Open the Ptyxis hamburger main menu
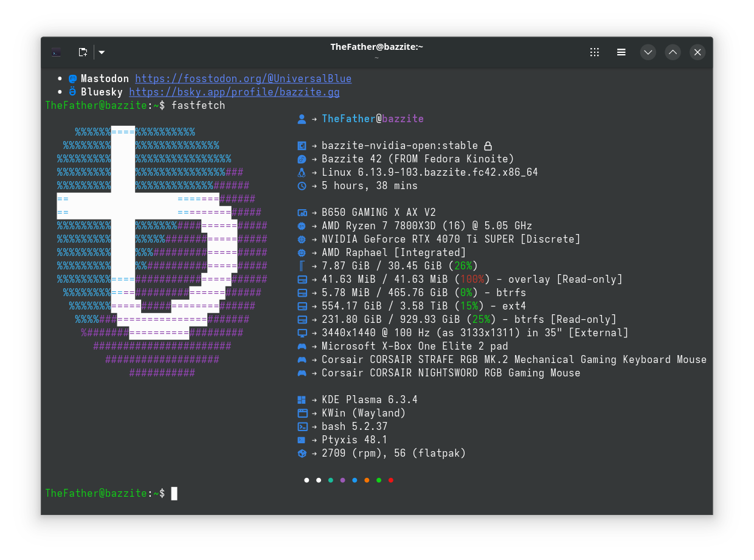Image resolution: width=754 pixels, height=560 pixels. 621,52
